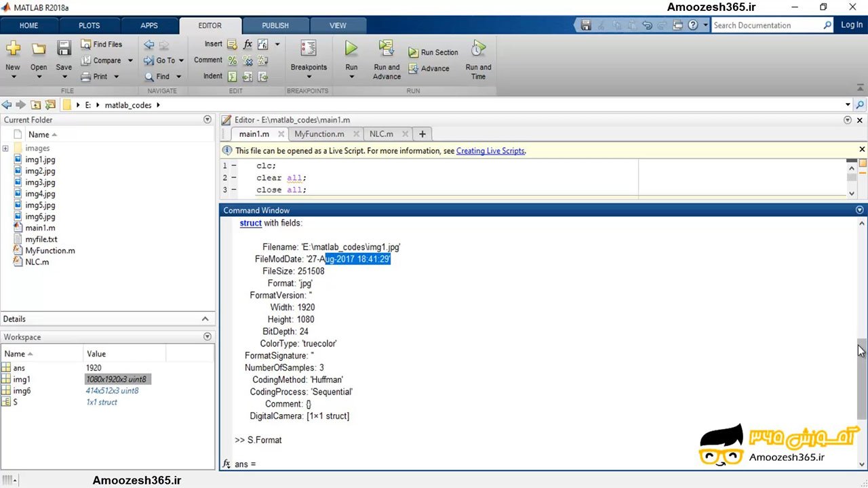This screenshot has height=488, width=868.
Task: Switch to the VIEW tab
Action: tap(338, 26)
